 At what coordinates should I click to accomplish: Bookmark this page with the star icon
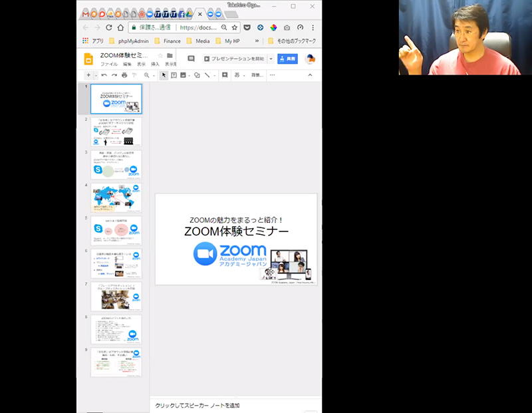click(x=234, y=28)
